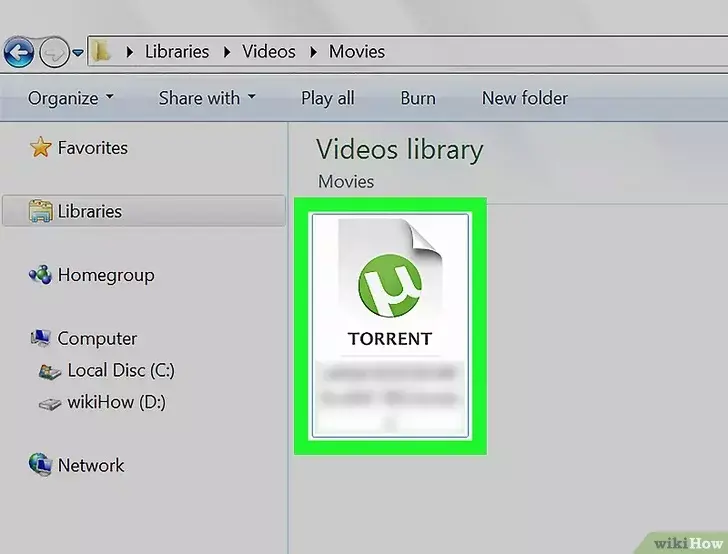Image resolution: width=728 pixels, height=554 pixels.
Task: Select Libraries in the address bar
Action: click(x=177, y=52)
